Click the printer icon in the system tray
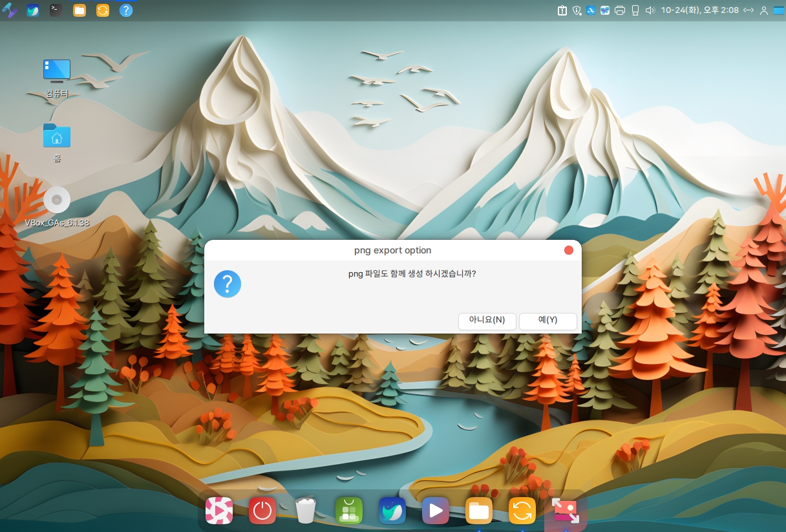 (620, 10)
